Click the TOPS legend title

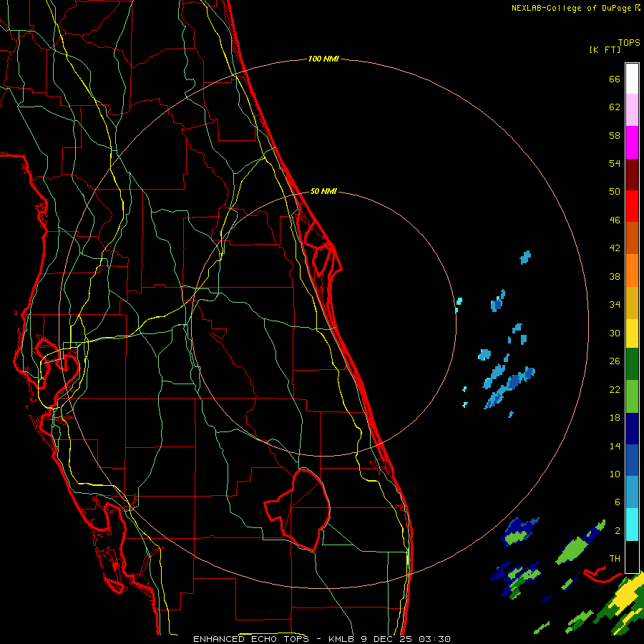(629, 43)
